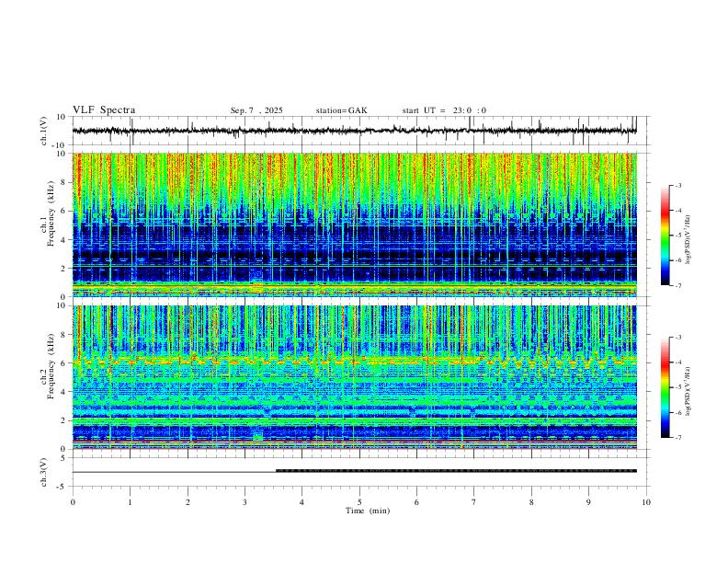
Task: Click the ch.1 "Frequency (kHz)" axis label
Action: (51, 213)
